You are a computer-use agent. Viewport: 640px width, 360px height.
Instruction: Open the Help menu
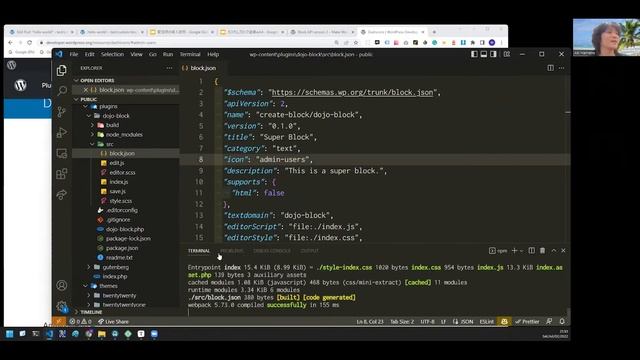click(x=213, y=54)
